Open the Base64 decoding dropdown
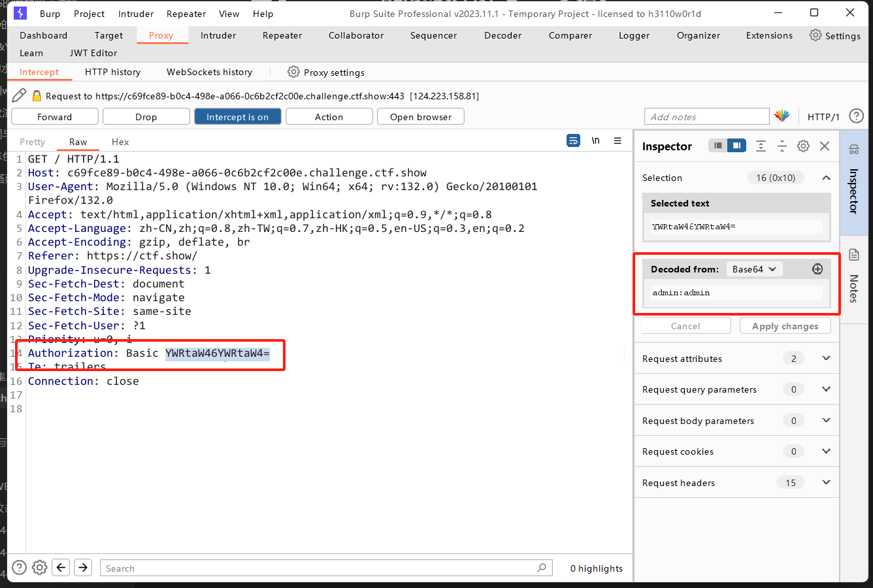873x588 pixels. (x=754, y=269)
